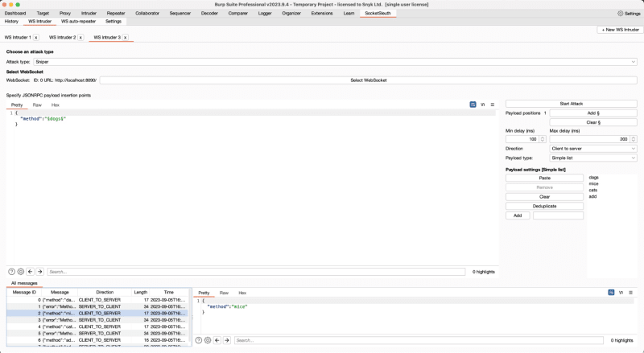Select 'mice' in payload list
This screenshot has width=644, height=353.
(x=593, y=184)
